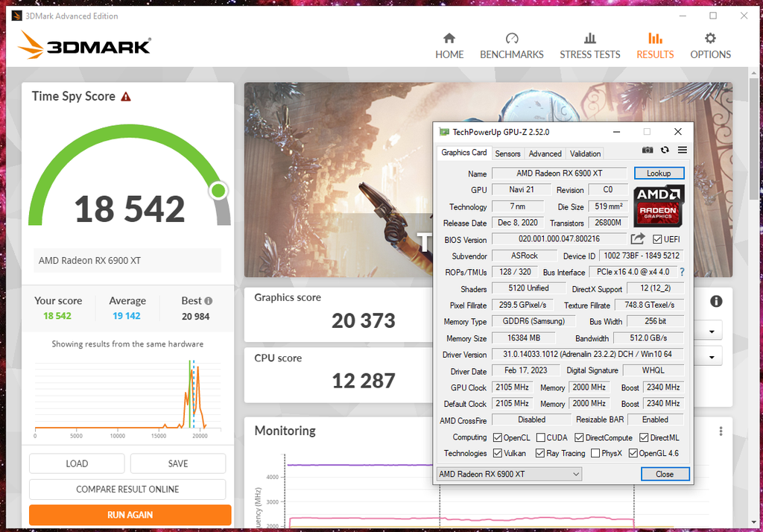Click the 3DMark logo in the header
Viewport: 763px width, 532px height.
84,45
